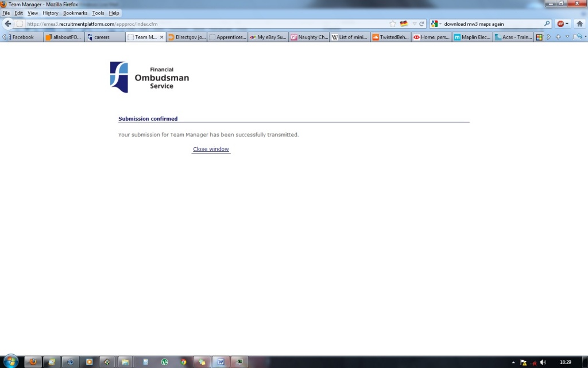The height and width of the screenshot is (368, 588).
Task: Expand the URL history dropdown arrow
Action: 414,24
